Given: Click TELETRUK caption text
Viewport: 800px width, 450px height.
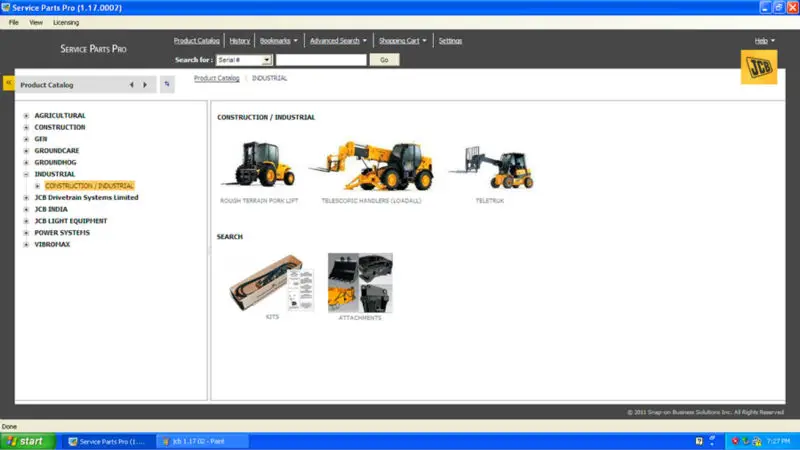Looking at the screenshot, I should coord(490,201).
